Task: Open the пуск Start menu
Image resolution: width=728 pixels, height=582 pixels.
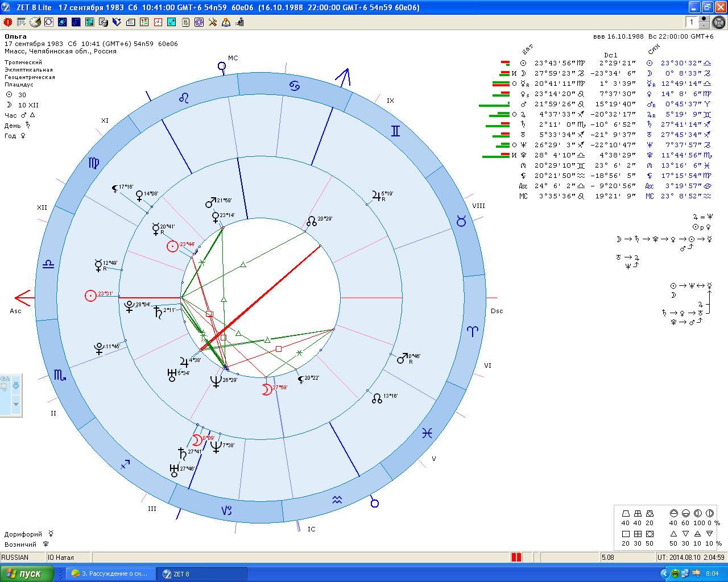Action: (x=26, y=574)
